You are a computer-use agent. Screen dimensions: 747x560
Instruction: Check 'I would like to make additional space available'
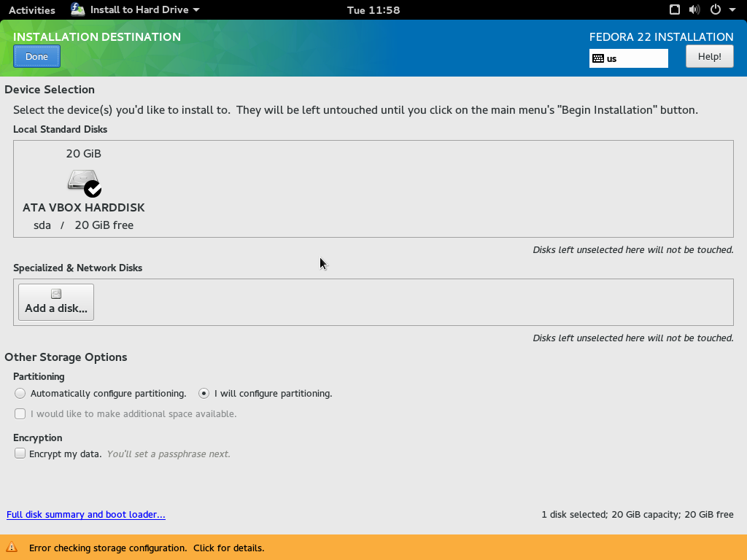[x=20, y=413]
